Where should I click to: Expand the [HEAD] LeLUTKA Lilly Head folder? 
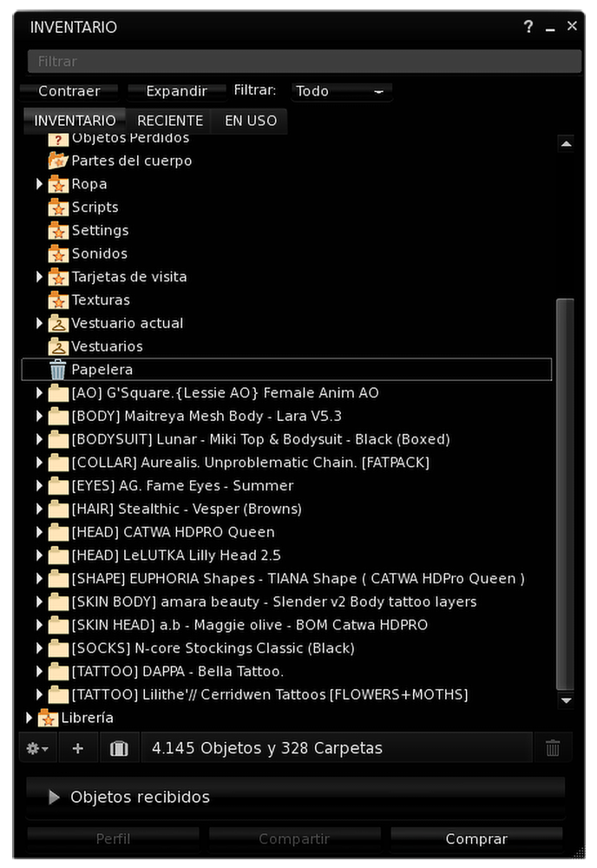click(x=40, y=556)
